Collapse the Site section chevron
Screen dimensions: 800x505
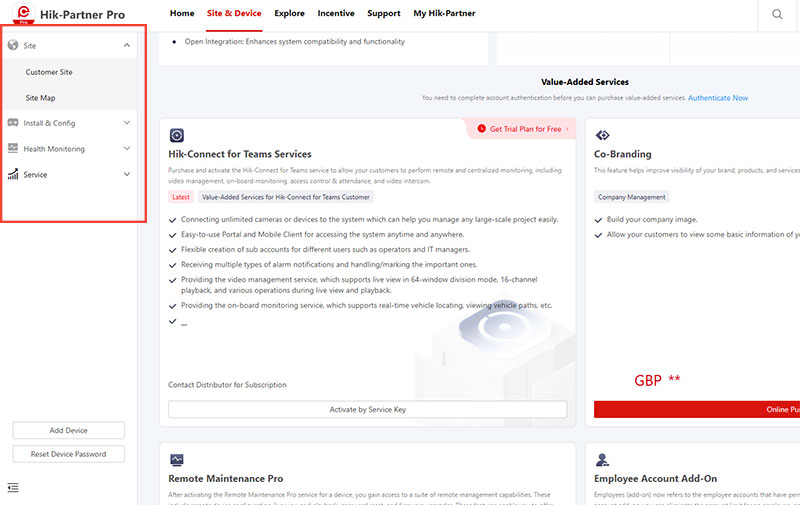127,45
